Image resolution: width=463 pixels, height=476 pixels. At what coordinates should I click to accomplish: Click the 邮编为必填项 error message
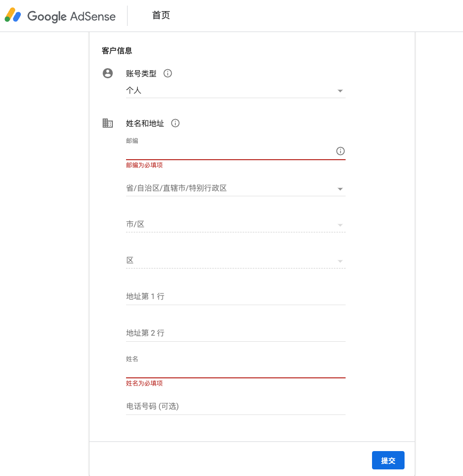[144, 165]
